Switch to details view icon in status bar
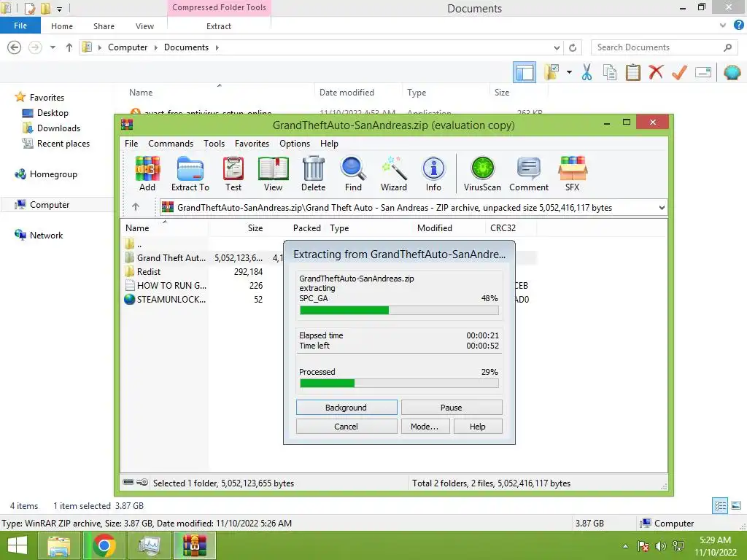Screen dimensions: 747x560 click(720, 506)
